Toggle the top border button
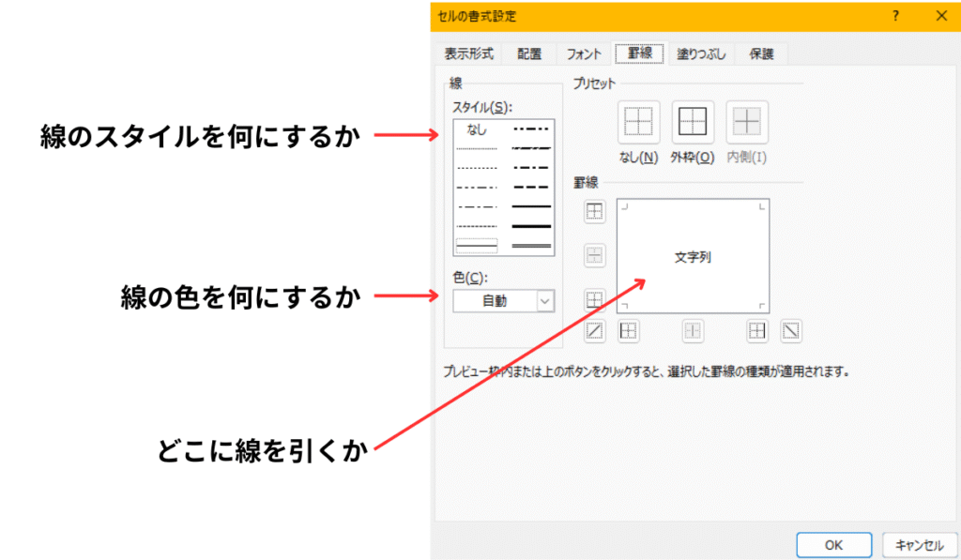961x560 pixels. point(594,212)
